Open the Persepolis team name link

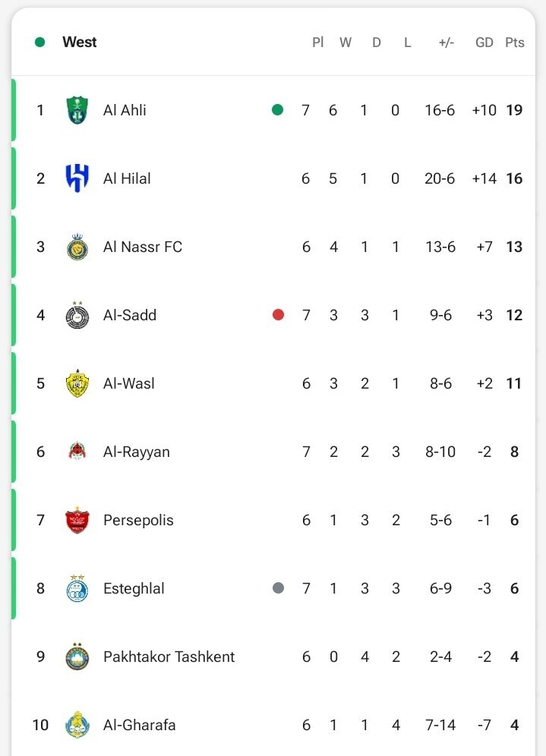pos(138,520)
